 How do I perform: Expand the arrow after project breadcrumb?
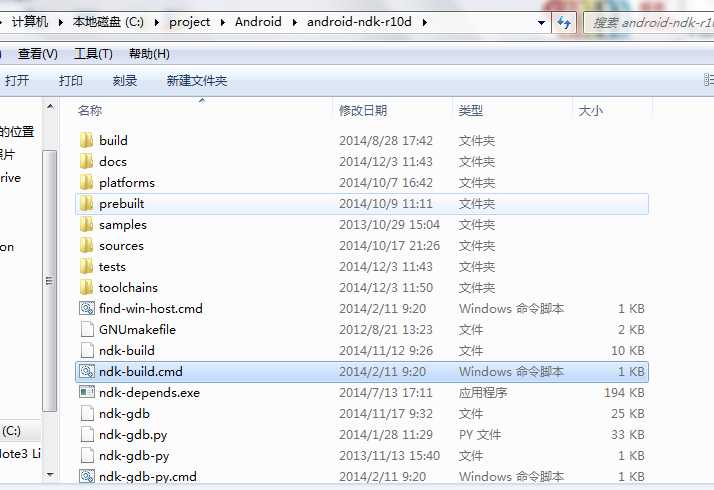pos(223,22)
